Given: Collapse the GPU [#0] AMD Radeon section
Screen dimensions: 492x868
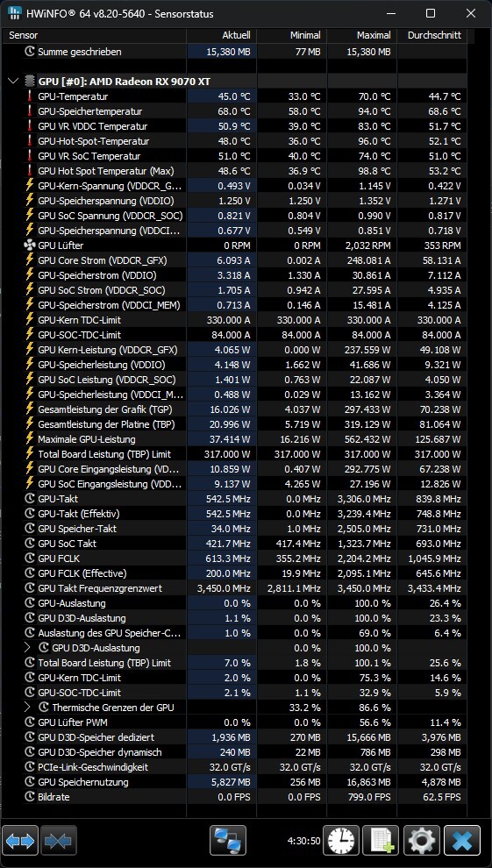Looking at the screenshot, I should click(13, 82).
